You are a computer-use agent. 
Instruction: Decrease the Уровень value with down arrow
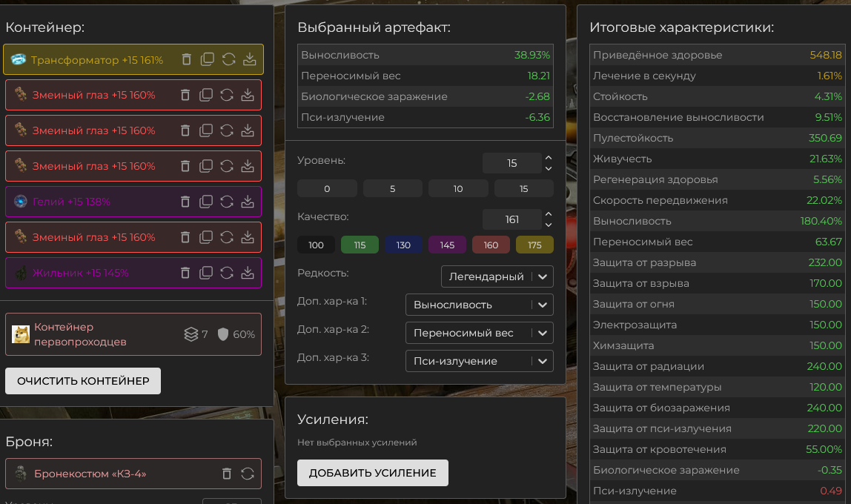click(x=548, y=168)
